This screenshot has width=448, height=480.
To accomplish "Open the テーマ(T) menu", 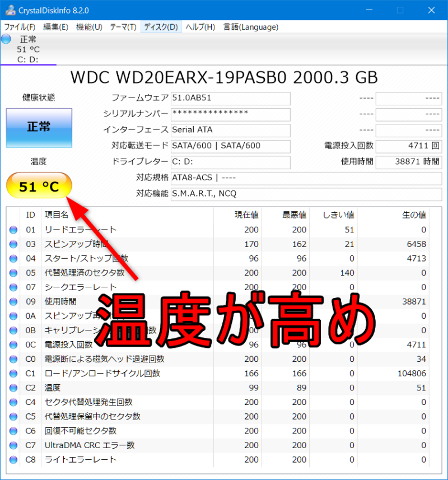I will click(123, 27).
